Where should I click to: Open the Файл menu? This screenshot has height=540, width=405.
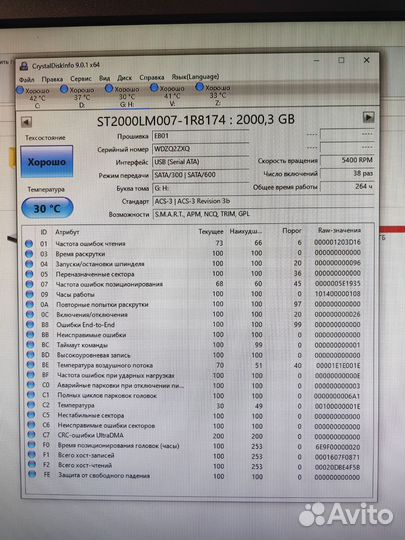[x=26, y=80]
